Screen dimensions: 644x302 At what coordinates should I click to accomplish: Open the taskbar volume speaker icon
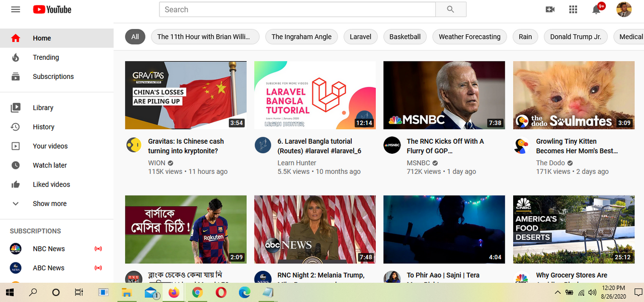(x=592, y=292)
